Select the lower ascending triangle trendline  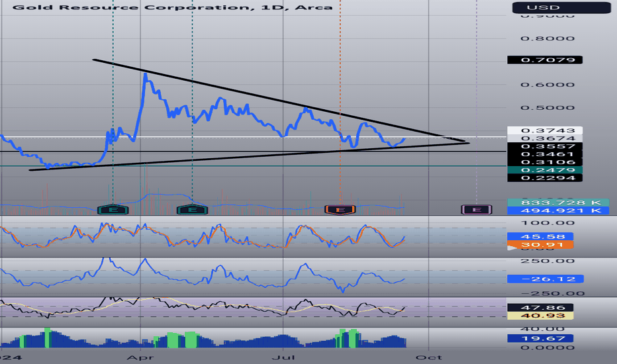click(250, 157)
